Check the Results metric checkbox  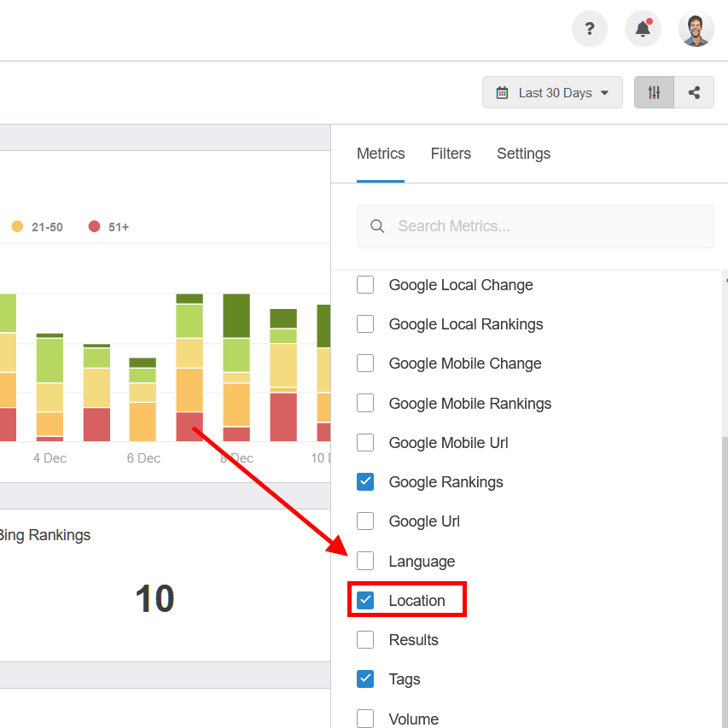point(365,639)
